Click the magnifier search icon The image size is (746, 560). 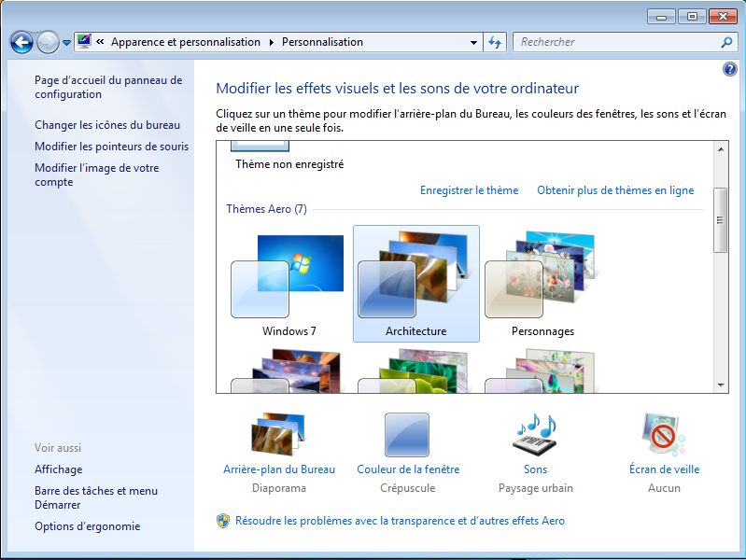pos(726,42)
